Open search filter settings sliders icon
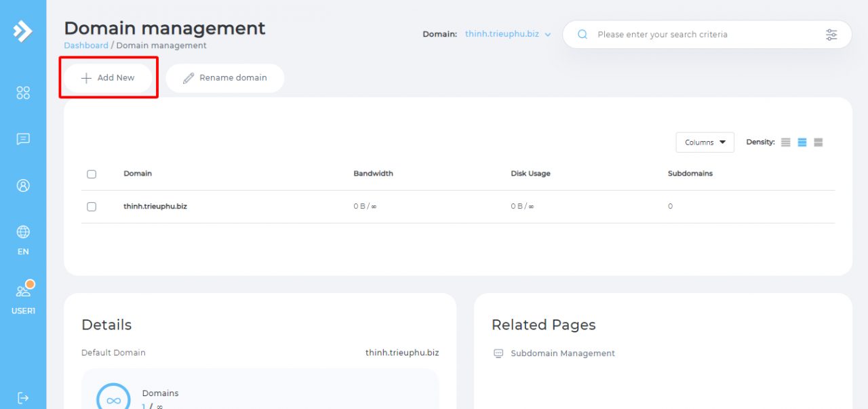The height and width of the screenshot is (409, 868). coord(831,35)
